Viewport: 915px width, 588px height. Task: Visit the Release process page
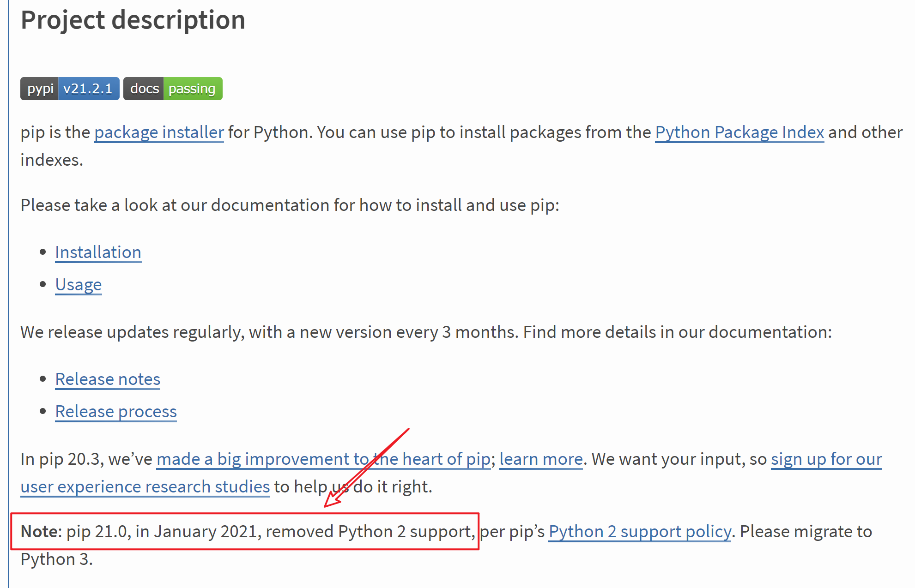click(115, 411)
